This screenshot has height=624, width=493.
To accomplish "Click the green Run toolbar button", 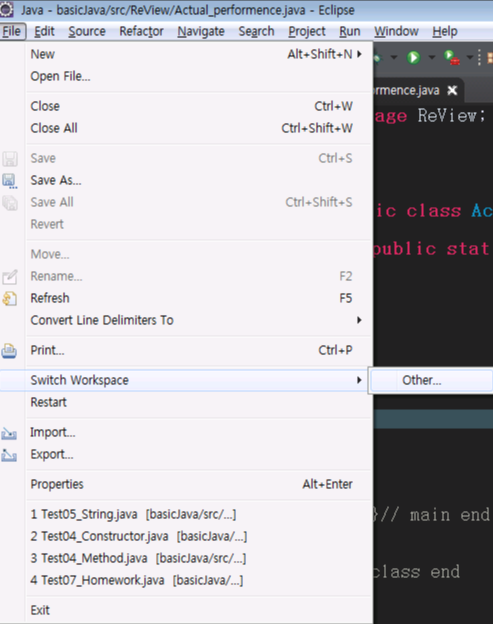I will [x=413, y=58].
